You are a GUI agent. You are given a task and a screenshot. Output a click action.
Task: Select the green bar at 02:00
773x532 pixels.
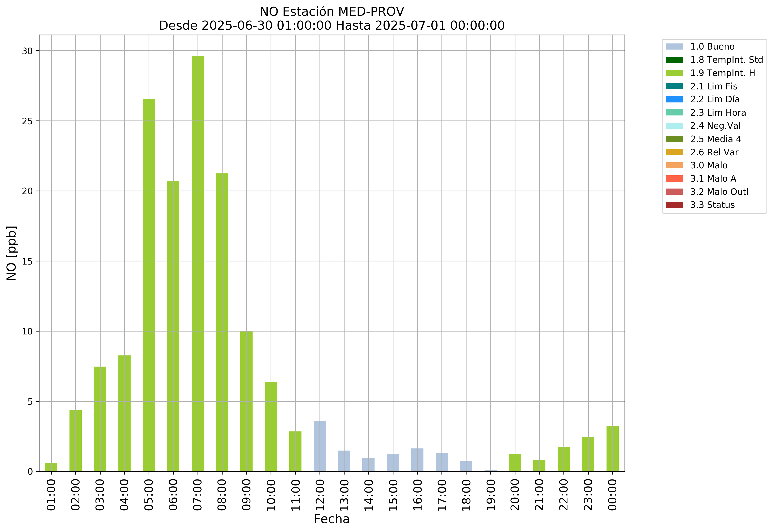pyautogui.click(x=76, y=441)
